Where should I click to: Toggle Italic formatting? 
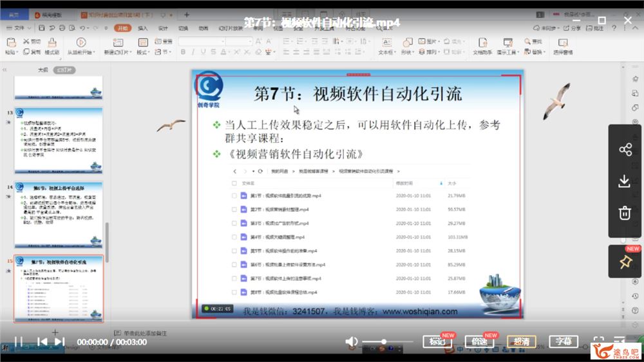193,52
